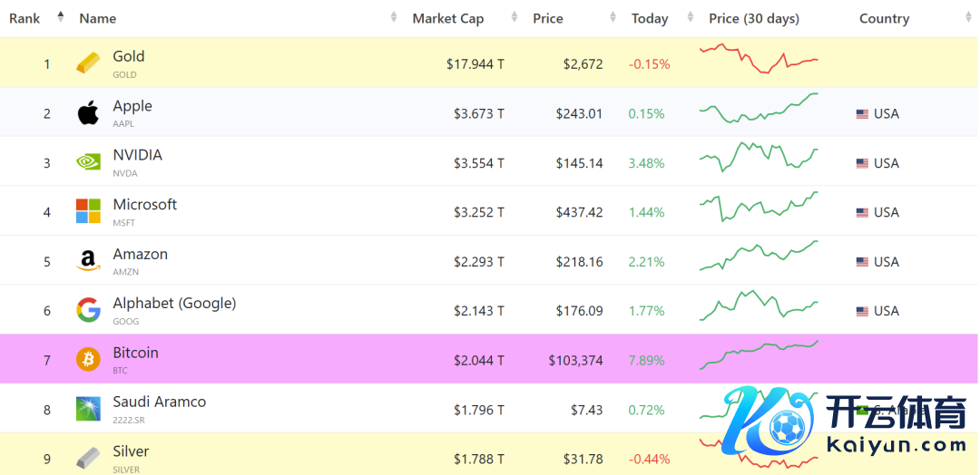Click the Apple logo icon
Viewport: 980px width, 475px height.
click(x=88, y=113)
